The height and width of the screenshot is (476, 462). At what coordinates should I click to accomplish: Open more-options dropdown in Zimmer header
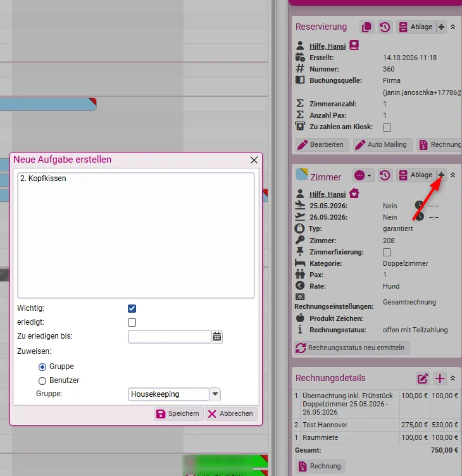tap(363, 175)
